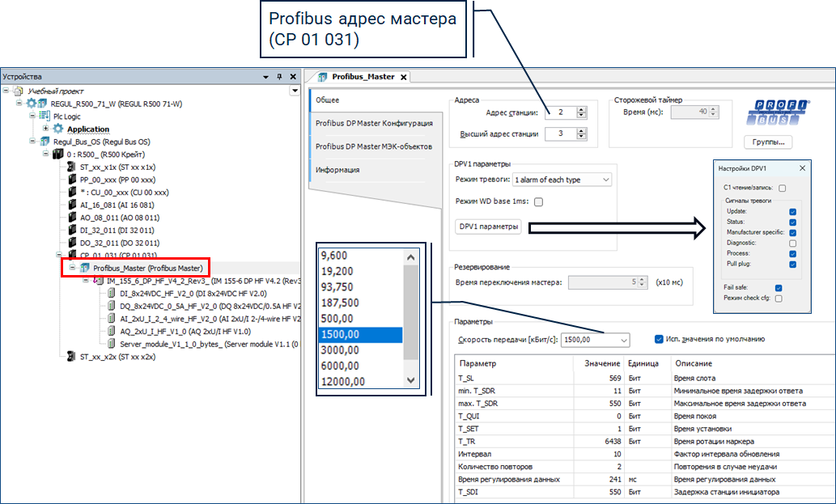Click the Группы... button

(768, 142)
